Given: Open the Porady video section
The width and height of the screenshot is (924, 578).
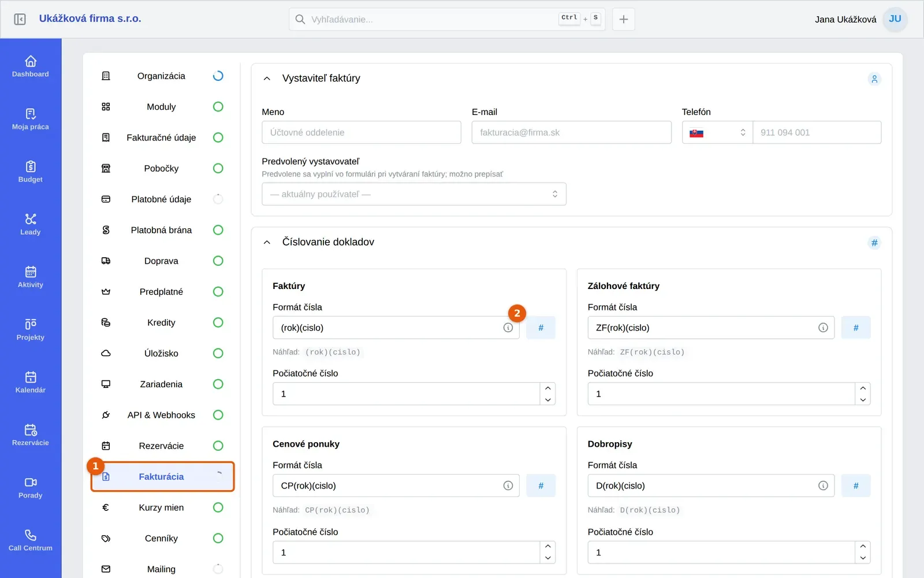Looking at the screenshot, I should pos(31,488).
